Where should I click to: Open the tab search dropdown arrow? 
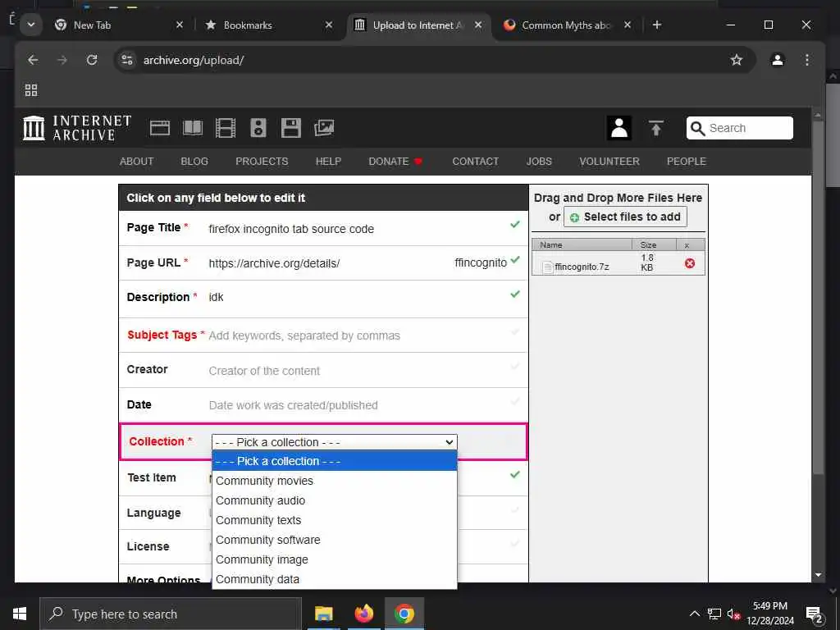[30, 25]
